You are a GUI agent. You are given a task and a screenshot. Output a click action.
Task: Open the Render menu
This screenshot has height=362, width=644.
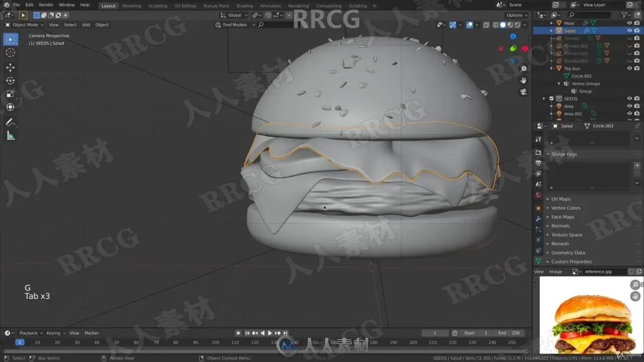[x=46, y=5]
